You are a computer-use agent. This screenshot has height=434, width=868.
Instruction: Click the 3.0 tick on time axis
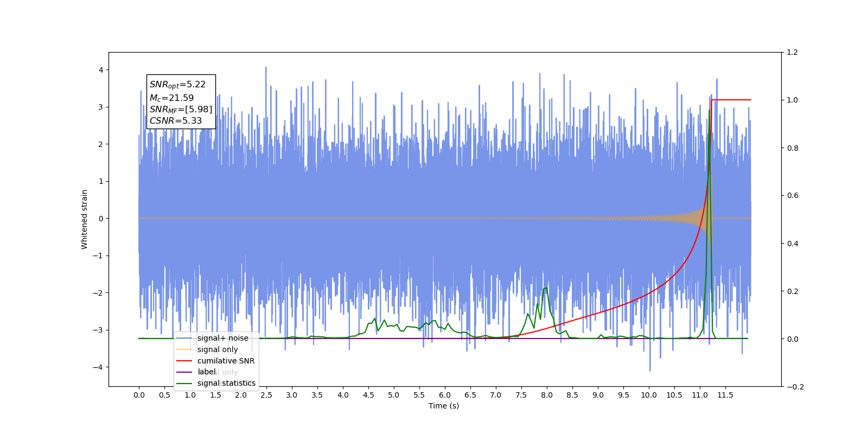click(x=292, y=395)
